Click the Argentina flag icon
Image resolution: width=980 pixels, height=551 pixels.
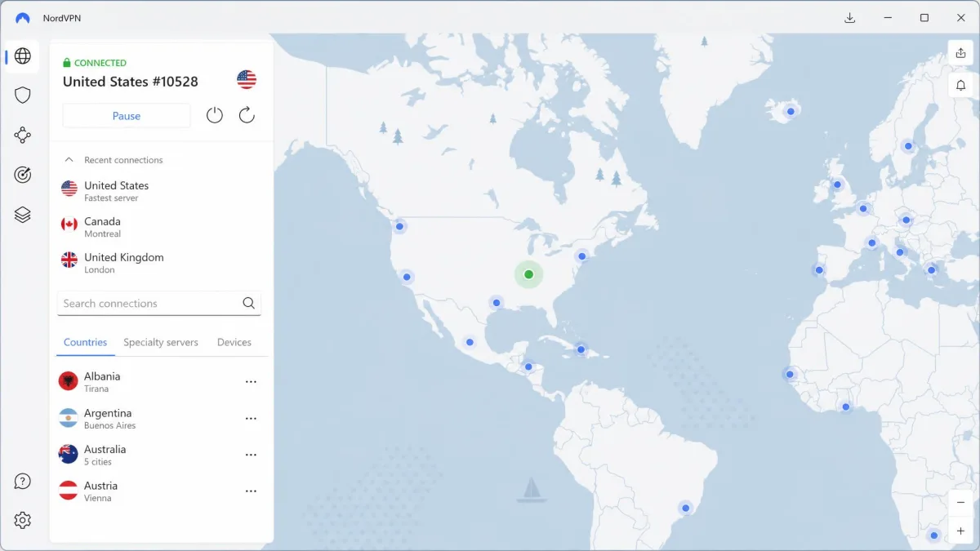pyautogui.click(x=69, y=418)
